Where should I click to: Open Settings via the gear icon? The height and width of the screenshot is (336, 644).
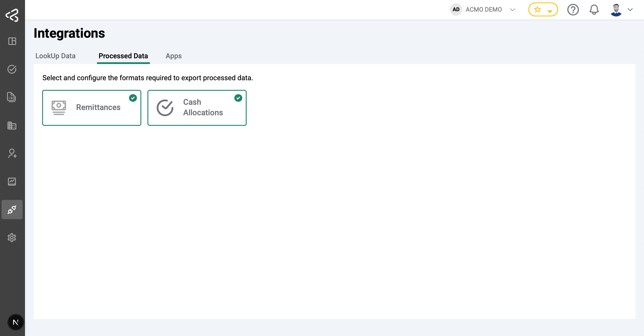(x=12, y=238)
